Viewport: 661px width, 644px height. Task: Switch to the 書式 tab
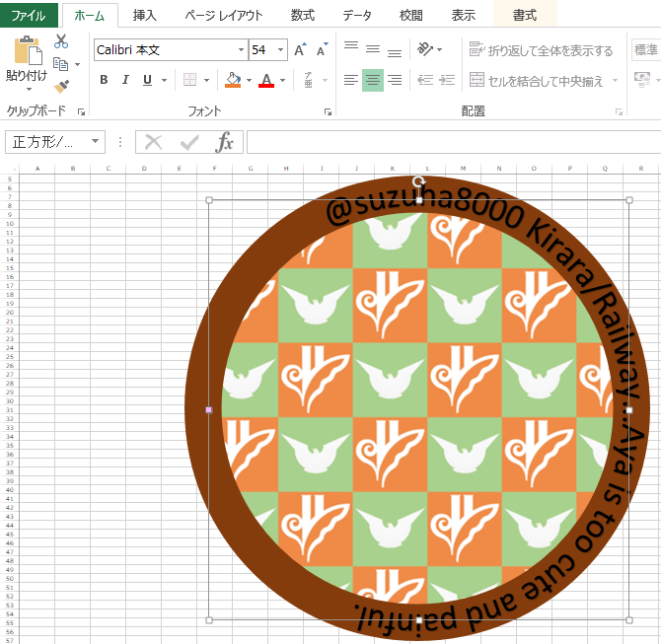coord(525,15)
